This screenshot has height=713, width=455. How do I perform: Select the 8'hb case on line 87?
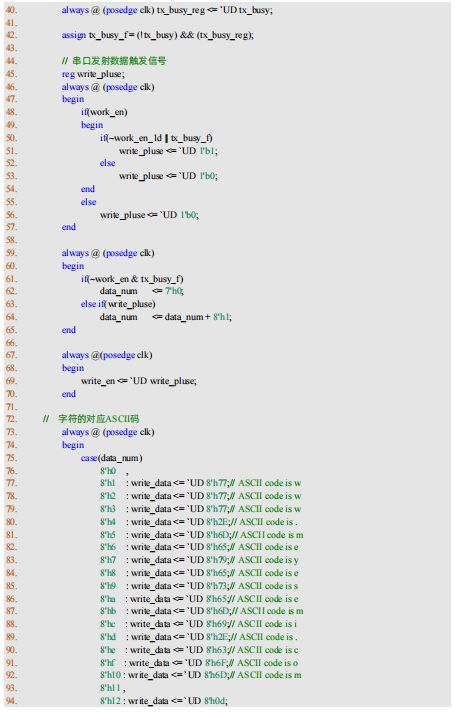[202, 611]
